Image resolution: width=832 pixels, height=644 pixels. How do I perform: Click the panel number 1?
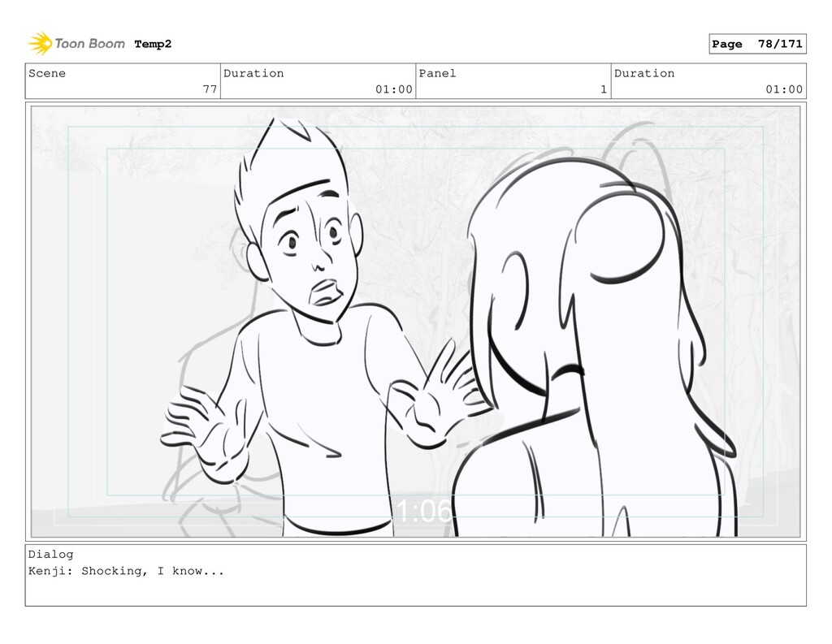click(604, 89)
